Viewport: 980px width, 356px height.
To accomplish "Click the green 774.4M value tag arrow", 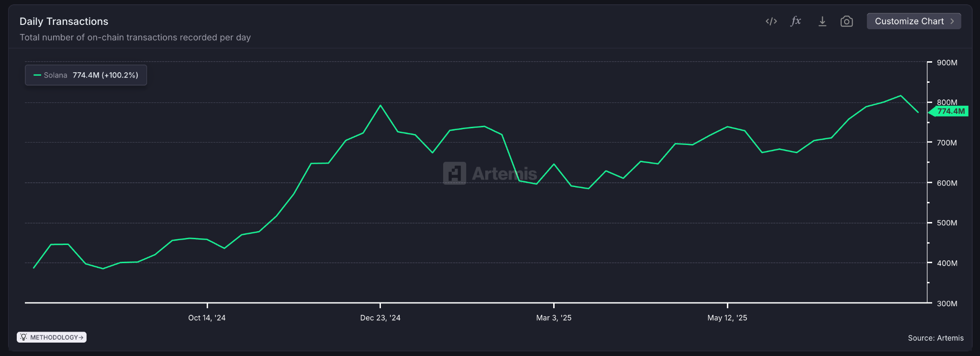I will pyautogui.click(x=931, y=111).
